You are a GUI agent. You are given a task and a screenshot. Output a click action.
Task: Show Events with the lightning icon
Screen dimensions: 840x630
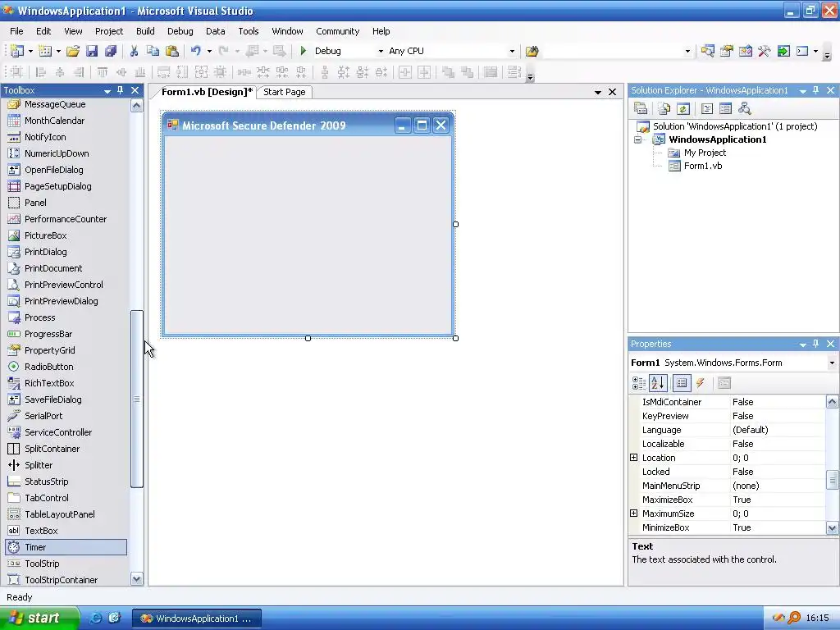pyautogui.click(x=701, y=383)
